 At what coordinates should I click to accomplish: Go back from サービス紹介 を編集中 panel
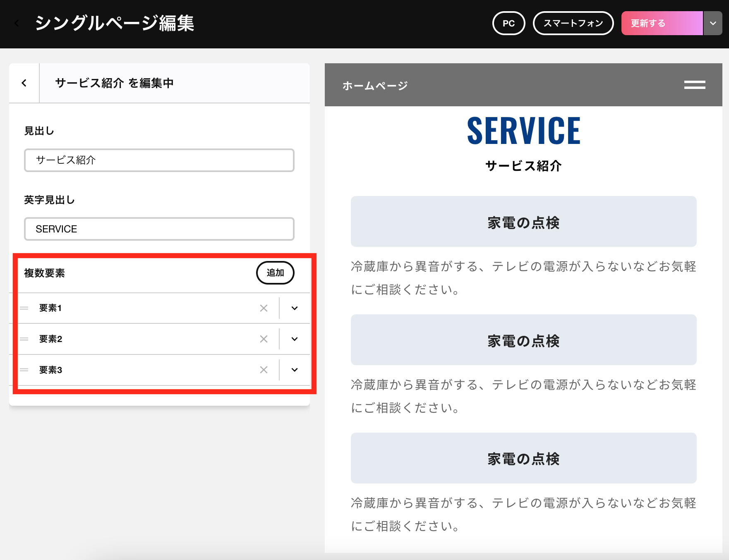coord(24,83)
